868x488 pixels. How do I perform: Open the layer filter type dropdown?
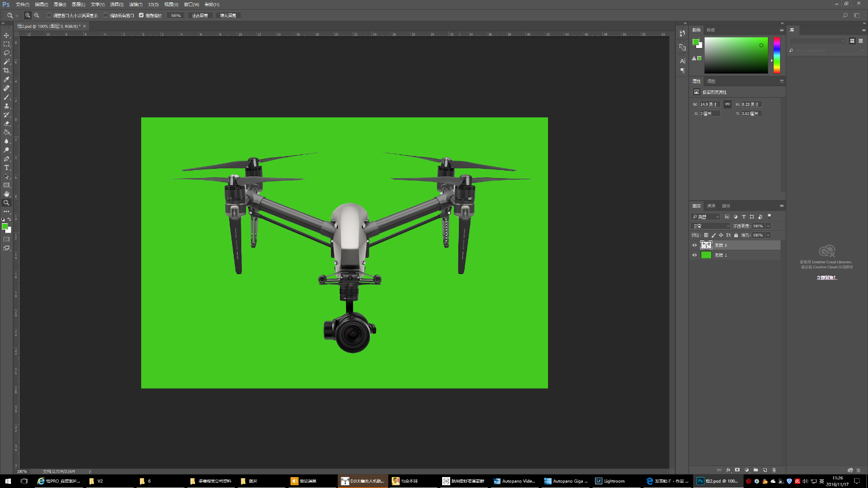(x=705, y=217)
